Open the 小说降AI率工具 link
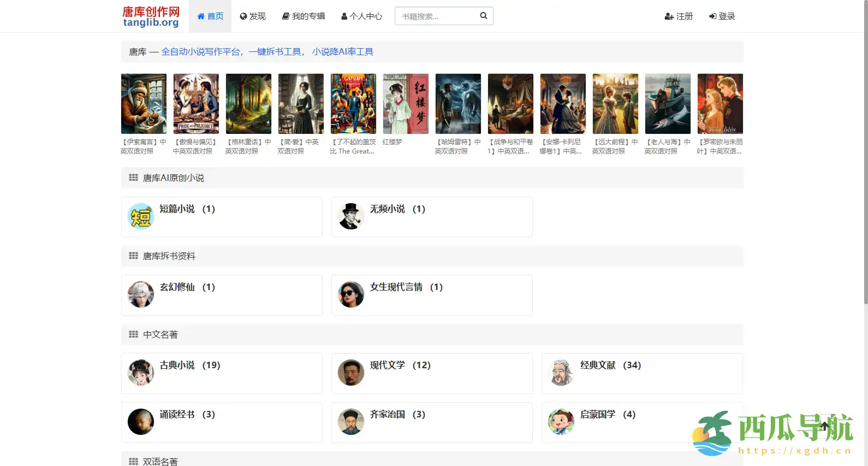This screenshot has width=868, height=466. [343, 52]
